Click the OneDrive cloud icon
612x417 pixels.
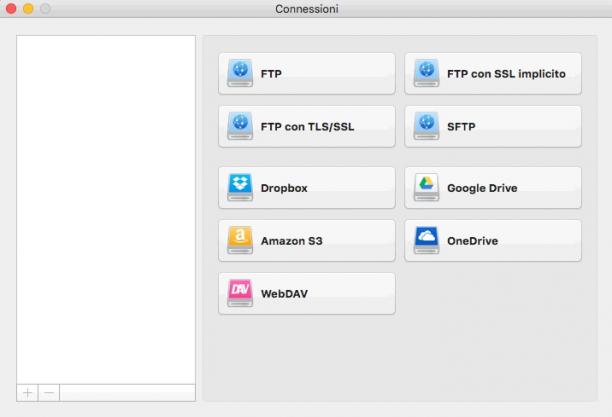(427, 240)
